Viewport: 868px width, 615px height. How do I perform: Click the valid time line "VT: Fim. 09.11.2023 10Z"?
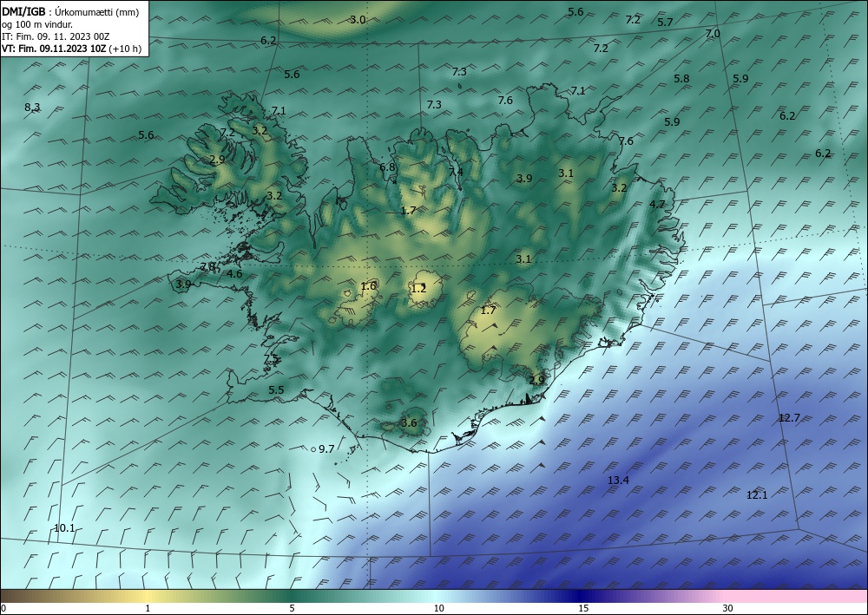[54, 49]
